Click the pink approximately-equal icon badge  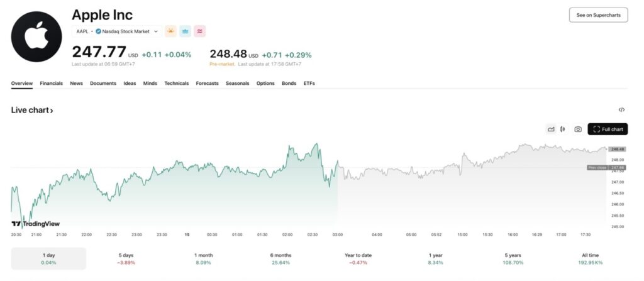tap(200, 31)
